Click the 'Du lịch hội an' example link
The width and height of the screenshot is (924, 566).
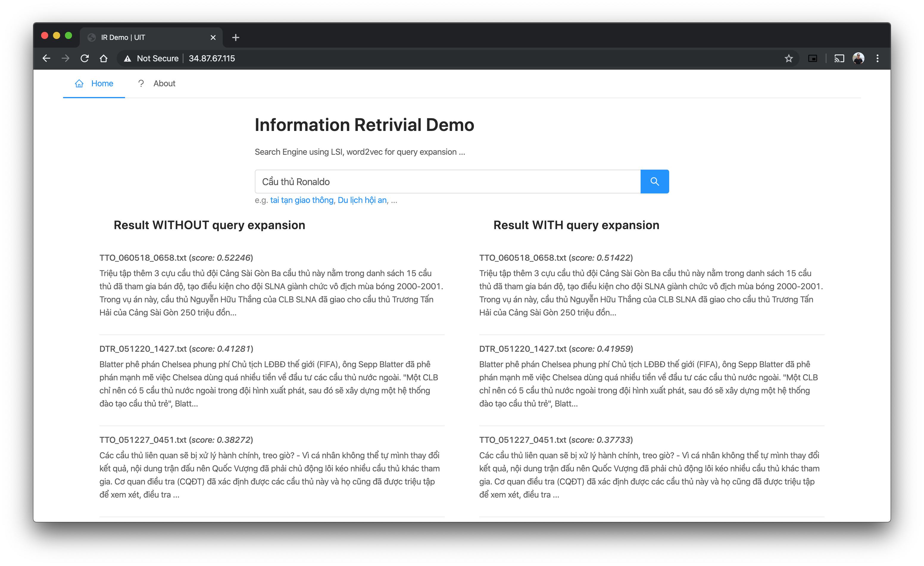tap(362, 200)
